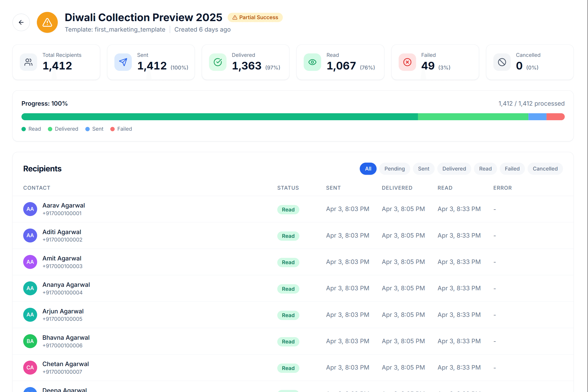Filter recipients by Delivered status
This screenshot has height=392, width=588.
(x=454, y=169)
